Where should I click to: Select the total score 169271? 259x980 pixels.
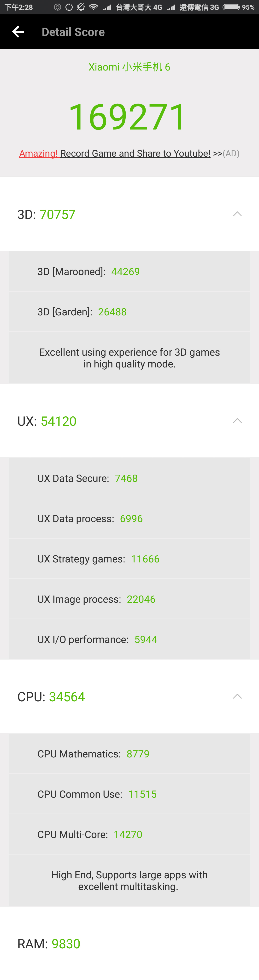pyautogui.click(x=127, y=117)
